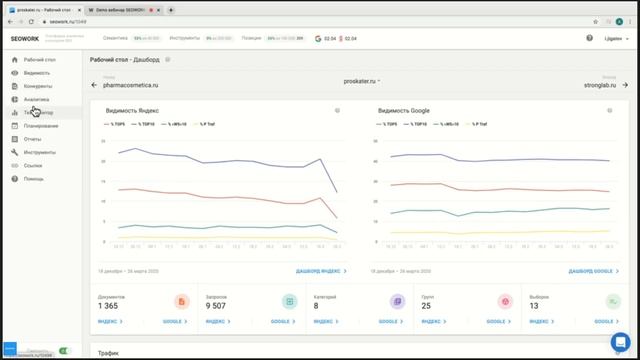
Task: Click browser back button
Action: 11,22
